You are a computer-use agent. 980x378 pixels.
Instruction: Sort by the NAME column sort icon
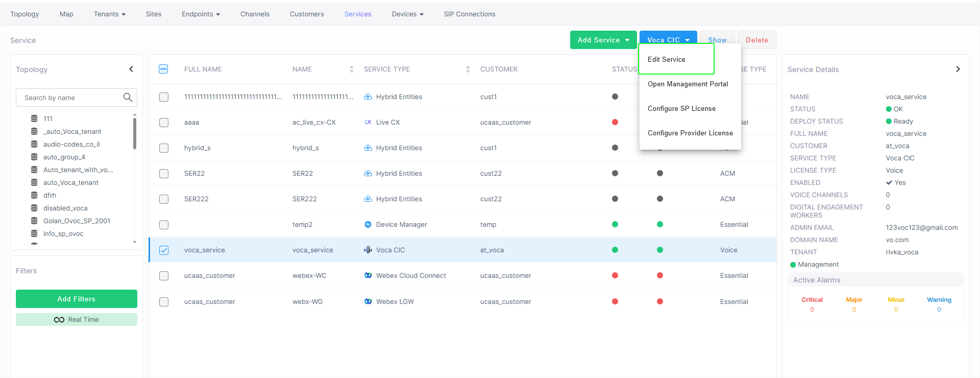click(351, 69)
